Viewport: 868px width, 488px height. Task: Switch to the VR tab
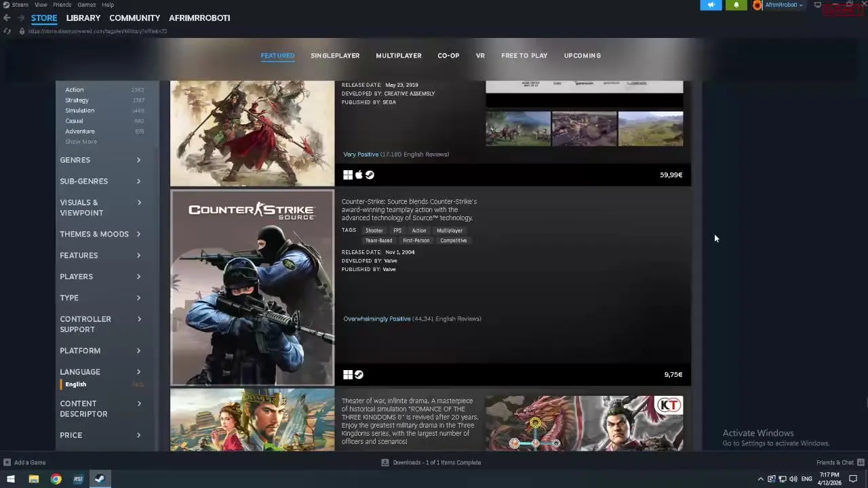pos(480,56)
